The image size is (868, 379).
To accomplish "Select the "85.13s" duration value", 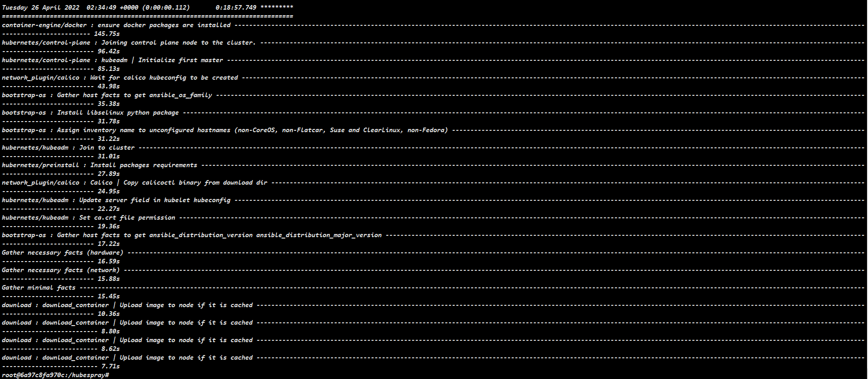I will tap(109, 69).
